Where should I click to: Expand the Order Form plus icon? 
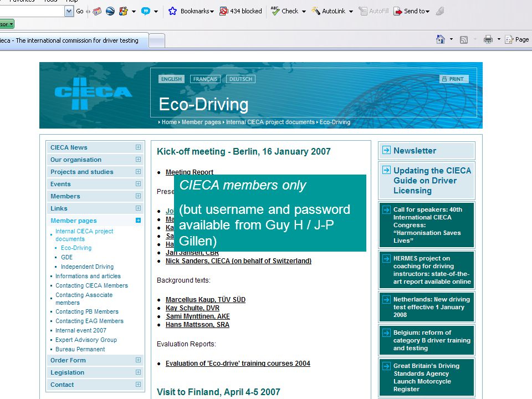coord(138,360)
